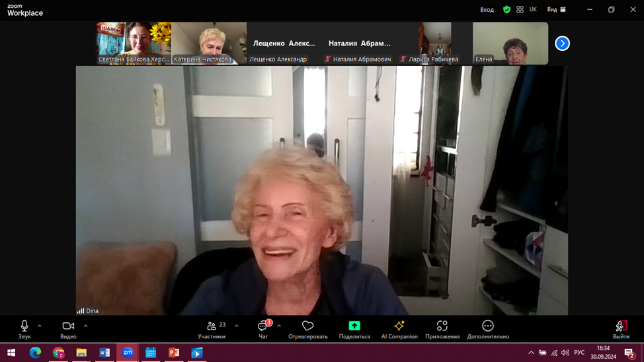Screen dimensions: 644x362
Task: Open the Apps panel
Action: pyautogui.click(x=442, y=326)
